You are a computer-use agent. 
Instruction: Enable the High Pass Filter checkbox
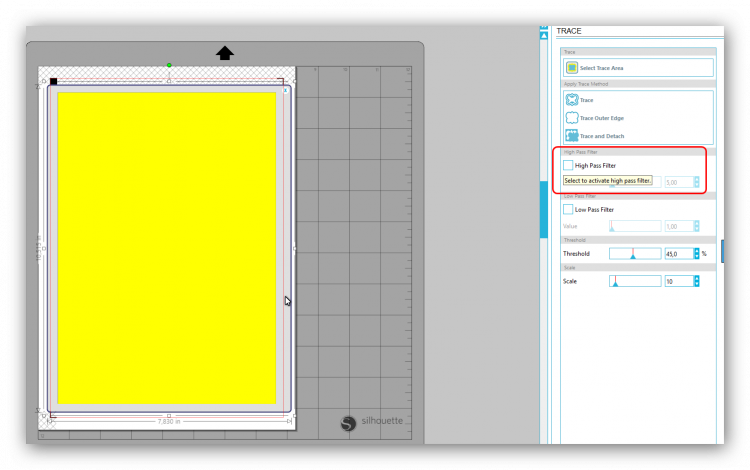(x=568, y=165)
